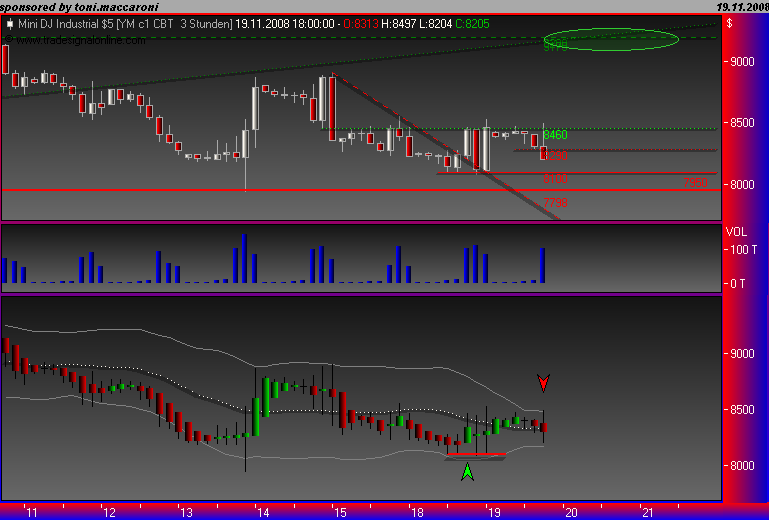Viewport: 769px width, 520px height.
Task: Select the red 7950 level label
Action: click(x=695, y=183)
